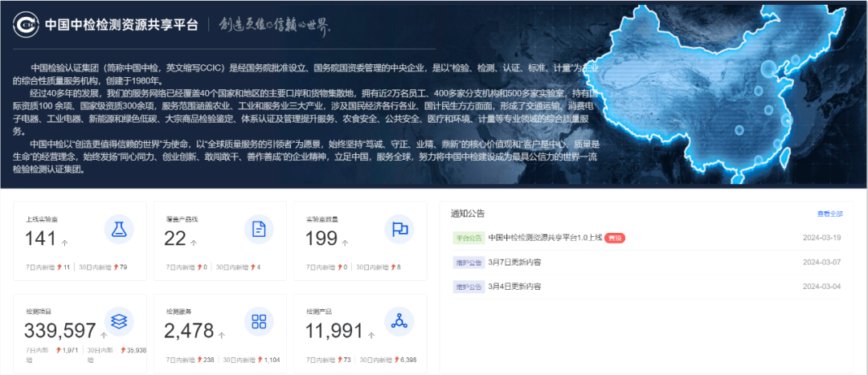Click 维护公告 tag beside 3月7日更新内容
This screenshot has height=375, width=868.
click(469, 262)
